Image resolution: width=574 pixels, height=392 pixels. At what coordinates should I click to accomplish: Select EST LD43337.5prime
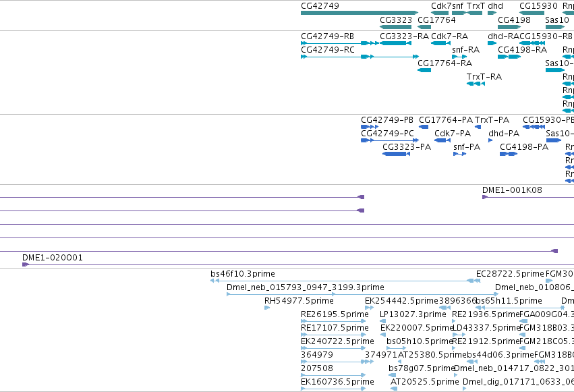(x=459, y=335)
